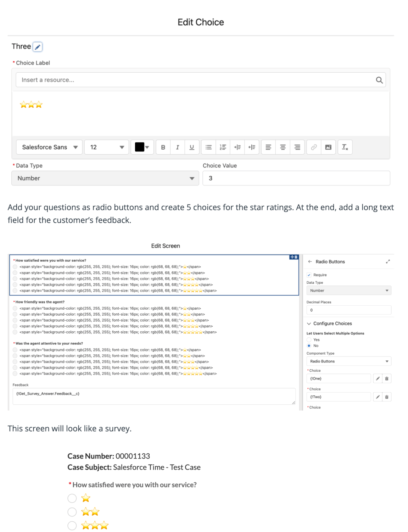Open the Data Type dropdown showing Number
The height and width of the screenshot is (532, 408).
(349, 290)
